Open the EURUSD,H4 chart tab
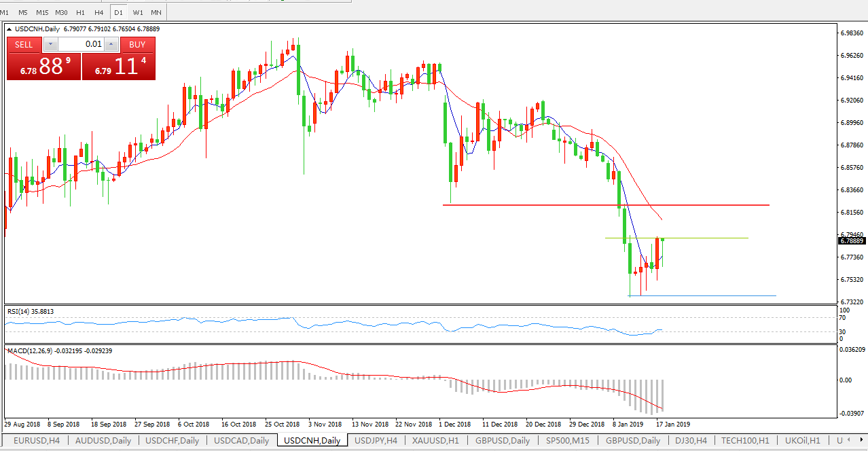The height and width of the screenshot is (451, 868). [x=37, y=441]
